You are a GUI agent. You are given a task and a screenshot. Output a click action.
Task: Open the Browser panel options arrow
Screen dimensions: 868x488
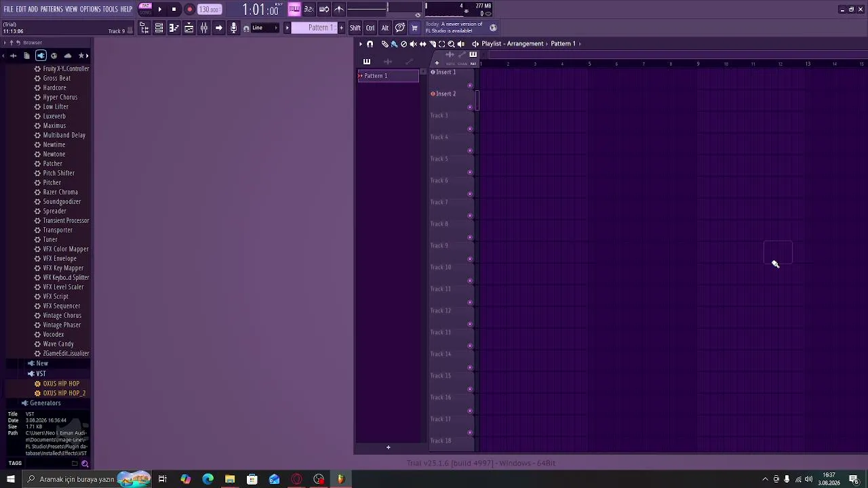click(x=4, y=43)
